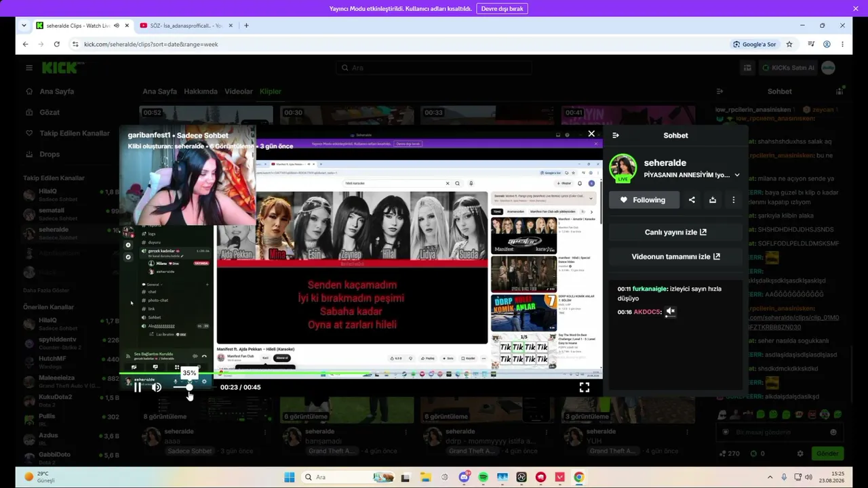Open the Windows Start menu

point(290,477)
